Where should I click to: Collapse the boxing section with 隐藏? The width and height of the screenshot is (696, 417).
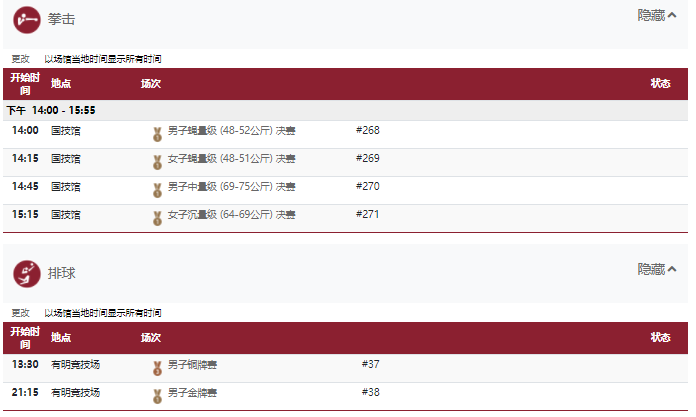point(657,16)
